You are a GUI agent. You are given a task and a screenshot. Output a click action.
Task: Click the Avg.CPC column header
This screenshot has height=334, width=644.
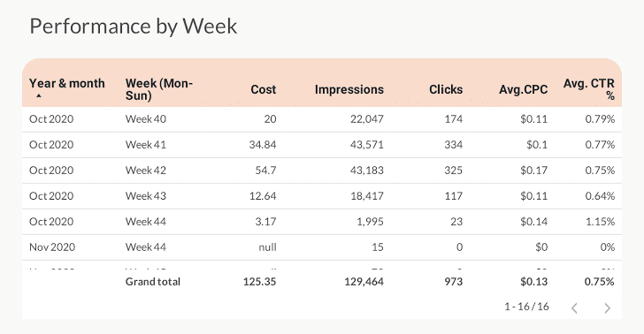[x=524, y=89]
